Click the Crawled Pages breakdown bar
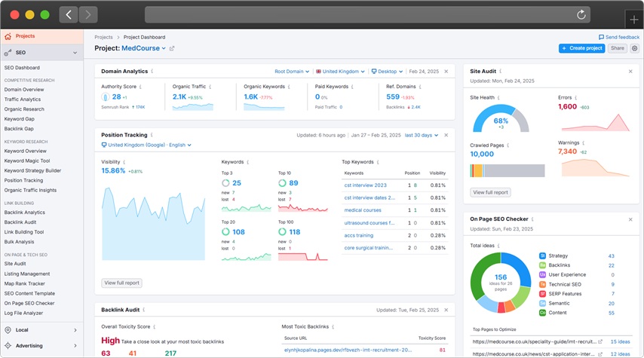Image resolution: width=644 pixels, height=358 pixels. pos(508,170)
